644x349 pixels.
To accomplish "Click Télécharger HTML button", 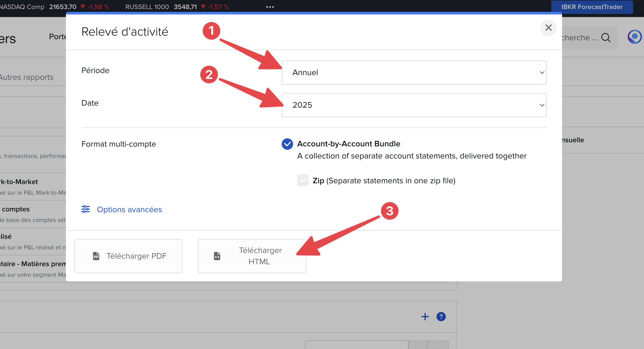I will [x=252, y=256].
